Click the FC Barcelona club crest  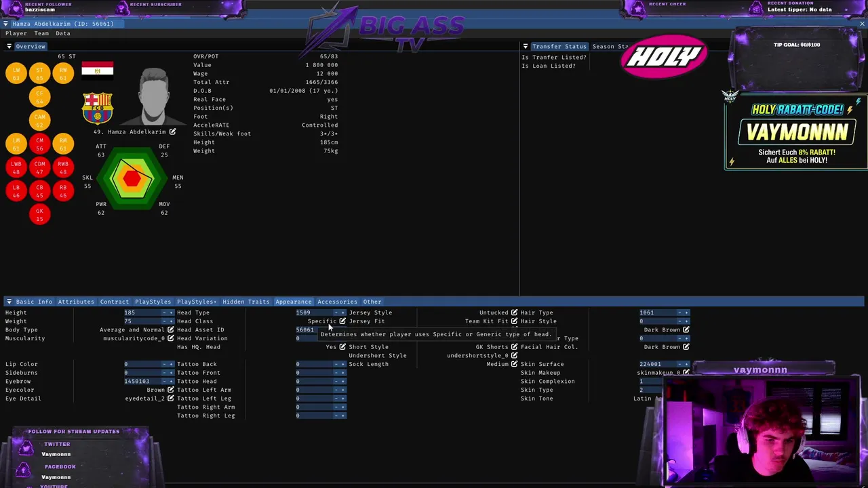pos(98,108)
